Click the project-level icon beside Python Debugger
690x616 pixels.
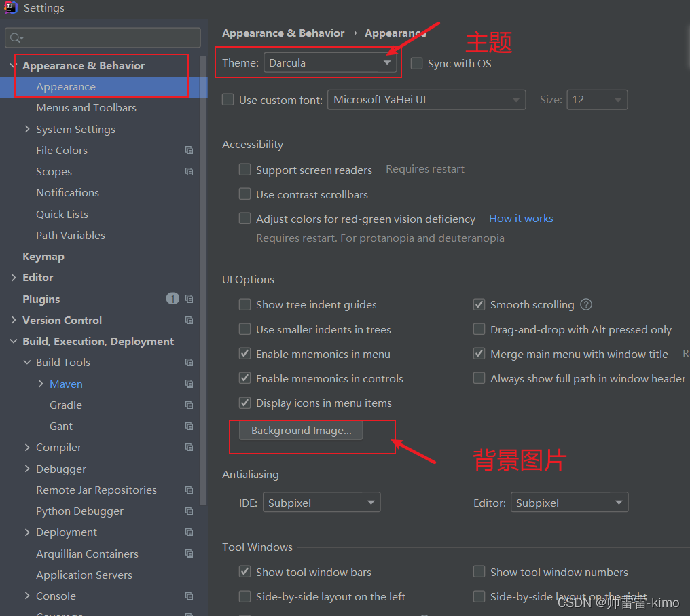[x=189, y=511]
